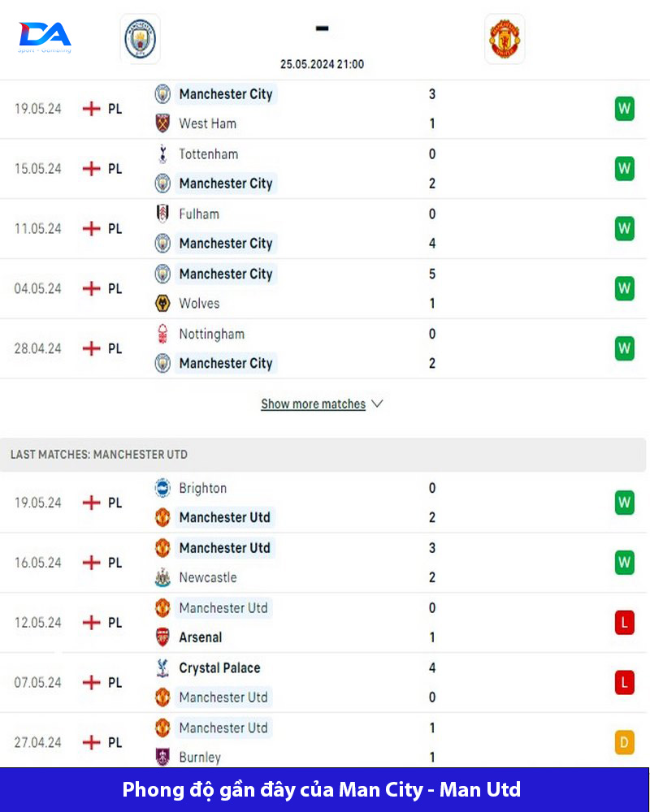Click the Crystal Palace crest icon
The width and height of the screenshot is (650, 812).
tap(162, 668)
